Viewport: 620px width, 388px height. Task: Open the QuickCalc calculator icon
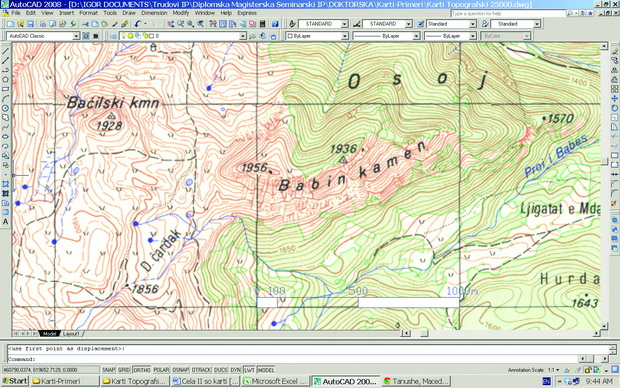pos(262,24)
